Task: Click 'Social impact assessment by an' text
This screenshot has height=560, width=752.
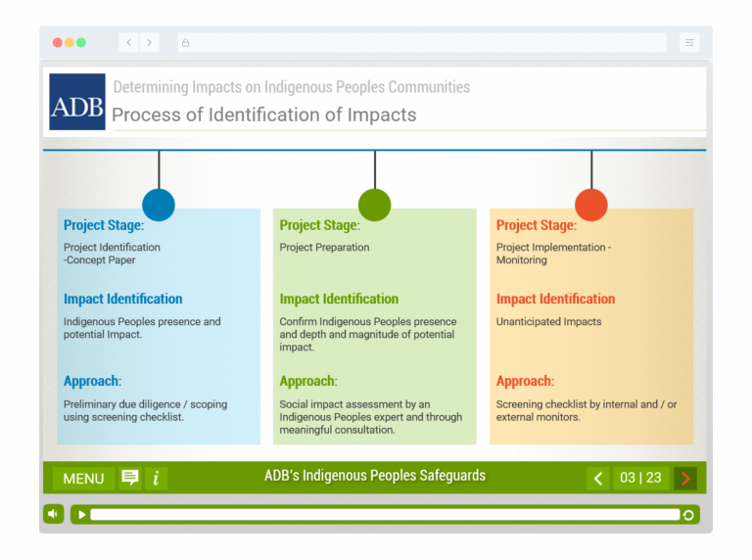Action: pos(354,404)
